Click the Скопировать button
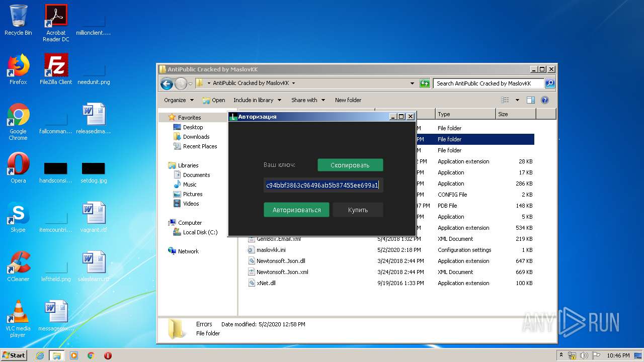The height and width of the screenshot is (362, 644). (350, 165)
